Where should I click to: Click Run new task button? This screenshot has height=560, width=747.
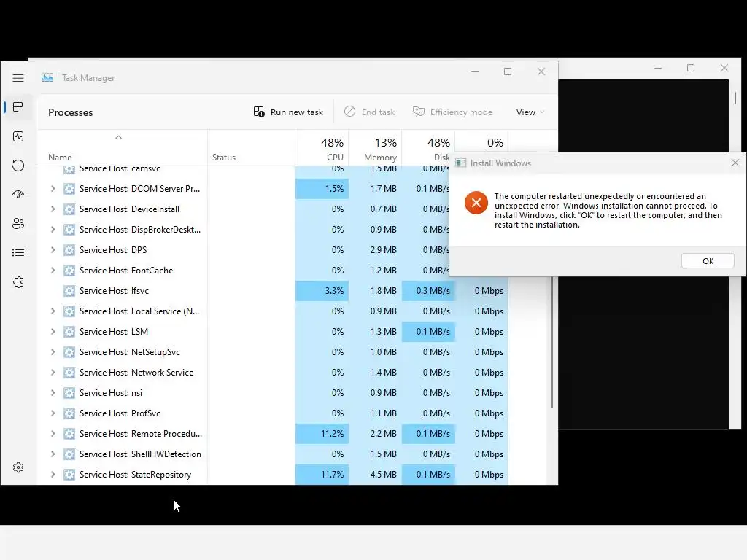point(288,112)
